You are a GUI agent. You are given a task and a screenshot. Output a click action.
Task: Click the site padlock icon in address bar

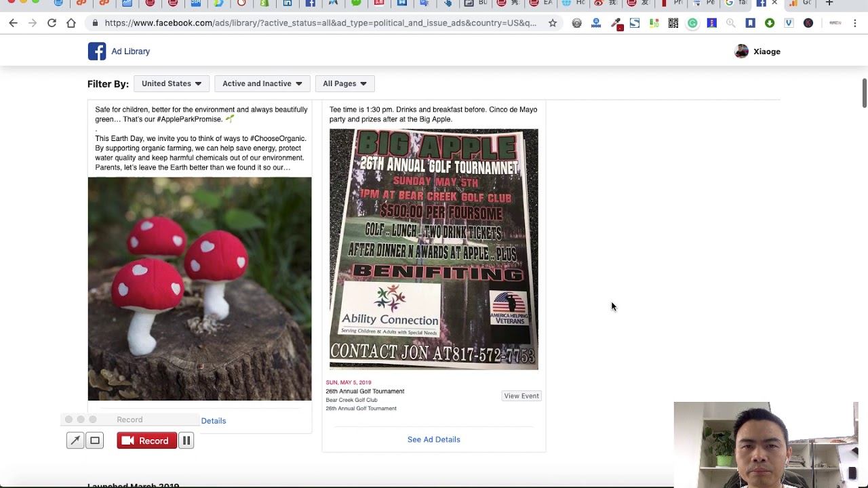click(94, 23)
